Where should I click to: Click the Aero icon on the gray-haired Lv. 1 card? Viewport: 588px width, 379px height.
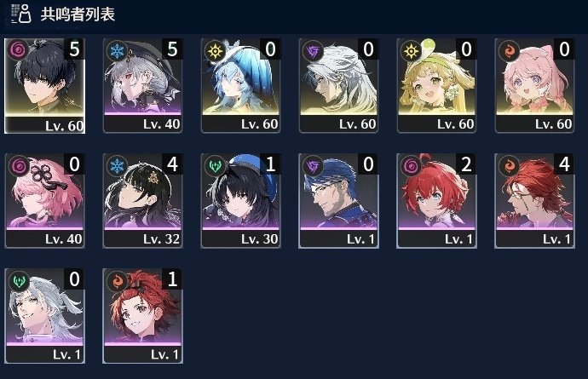click(x=19, y=281)
